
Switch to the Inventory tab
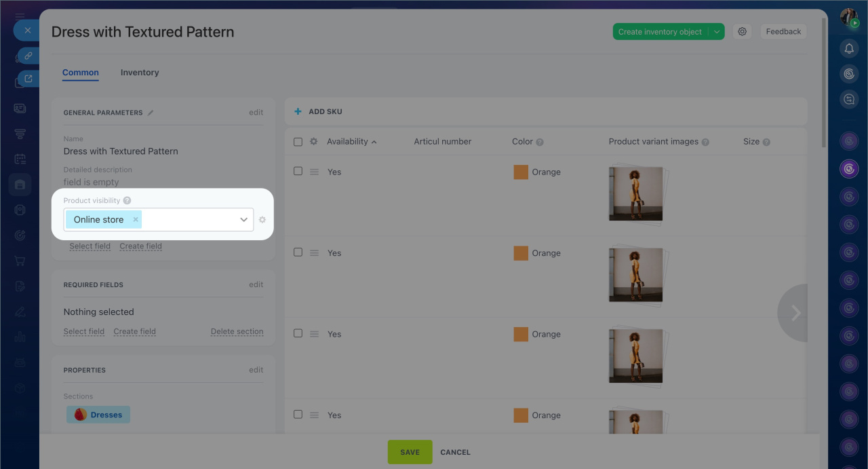click(x=140, y=73)
